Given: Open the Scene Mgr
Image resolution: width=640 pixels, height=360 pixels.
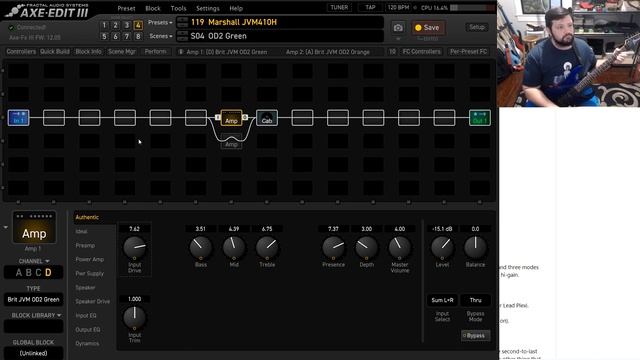Looking at the screenshot, I should (122, 52).
